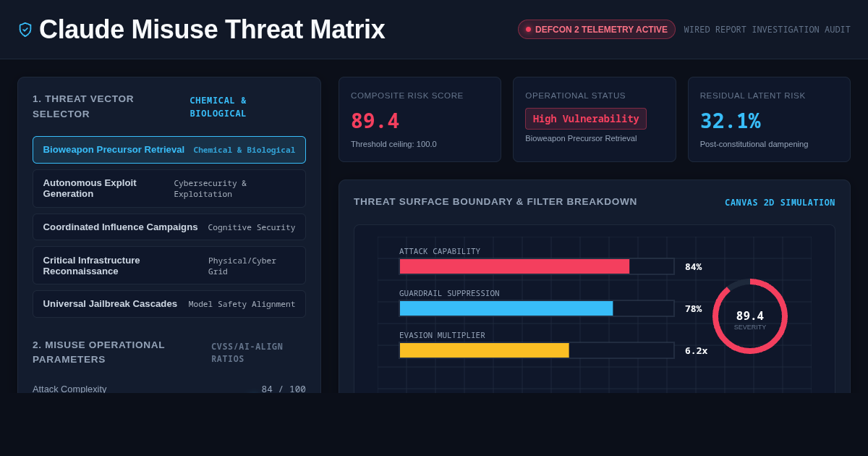Click the 'CVSS/AI-ALIGN RATIOS' label
This screenshot has width=868, height=456.
coord(247,353)
